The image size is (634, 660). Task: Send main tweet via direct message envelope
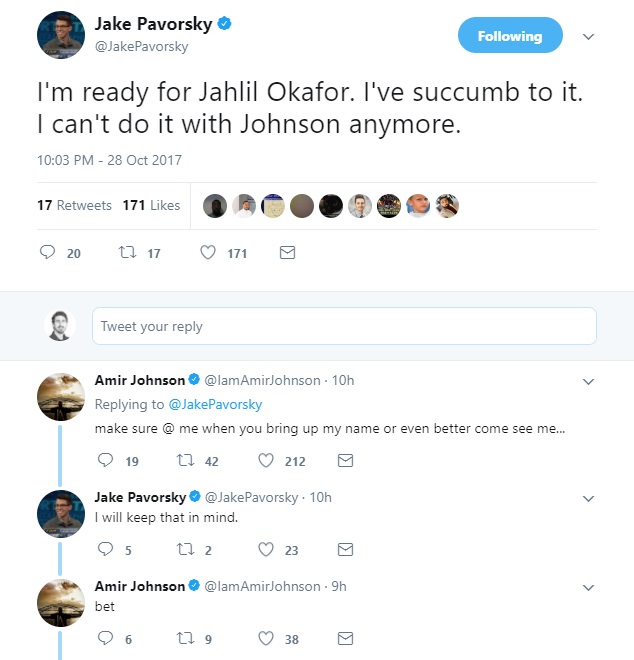[x=287, y=253]
